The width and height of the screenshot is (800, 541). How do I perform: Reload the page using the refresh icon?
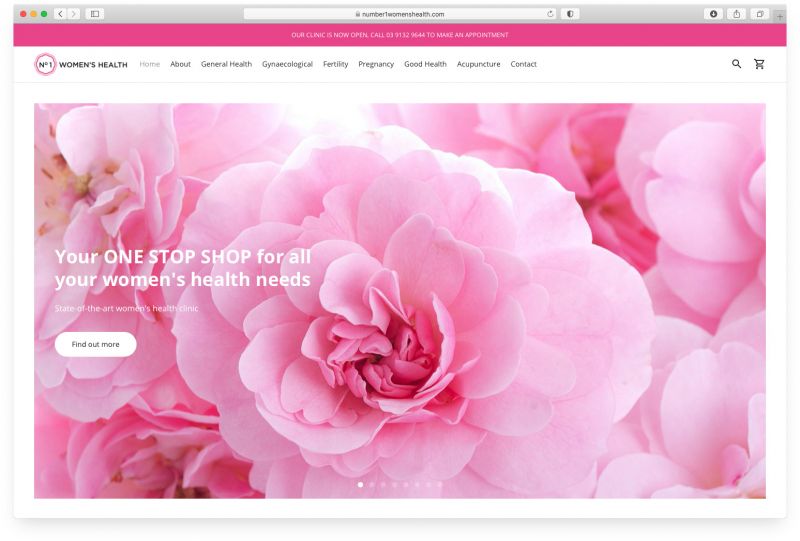550,14
